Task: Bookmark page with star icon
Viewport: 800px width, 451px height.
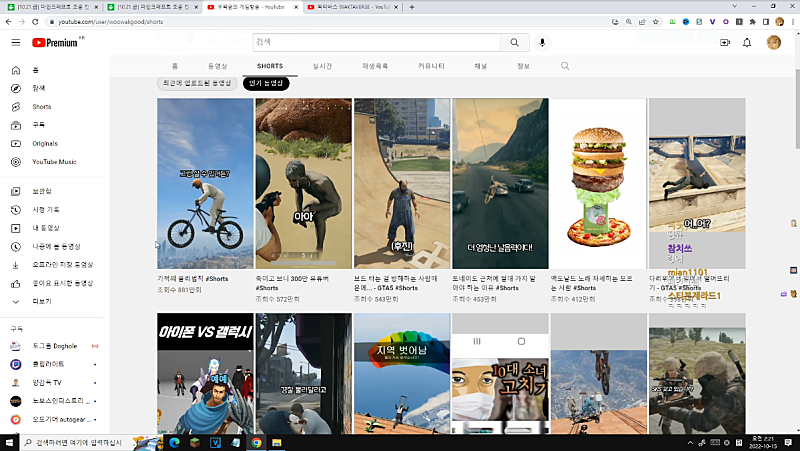Action: pyautogui.click(x=656, y=22)
